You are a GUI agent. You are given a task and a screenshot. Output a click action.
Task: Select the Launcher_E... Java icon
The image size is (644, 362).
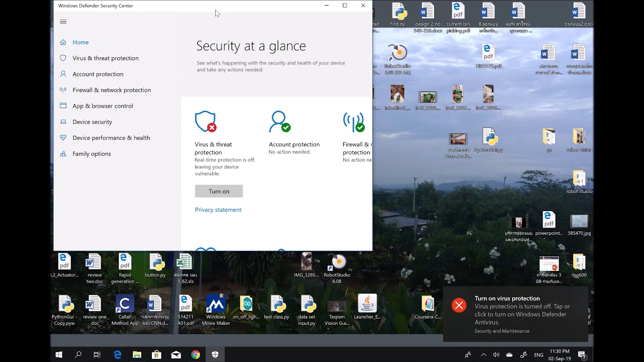click(367, 308)
